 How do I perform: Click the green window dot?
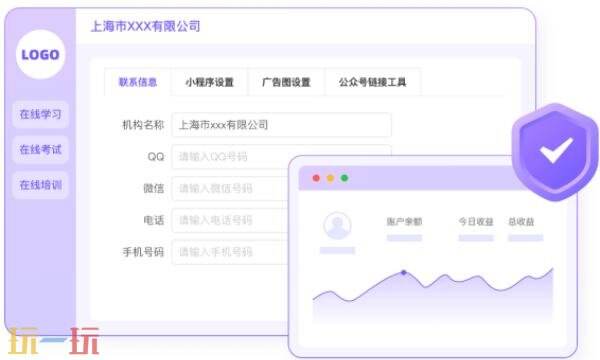point(344,178)
